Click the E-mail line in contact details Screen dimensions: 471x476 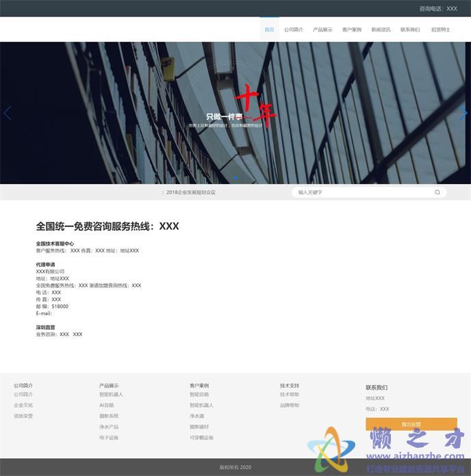(x=44, y=313)
